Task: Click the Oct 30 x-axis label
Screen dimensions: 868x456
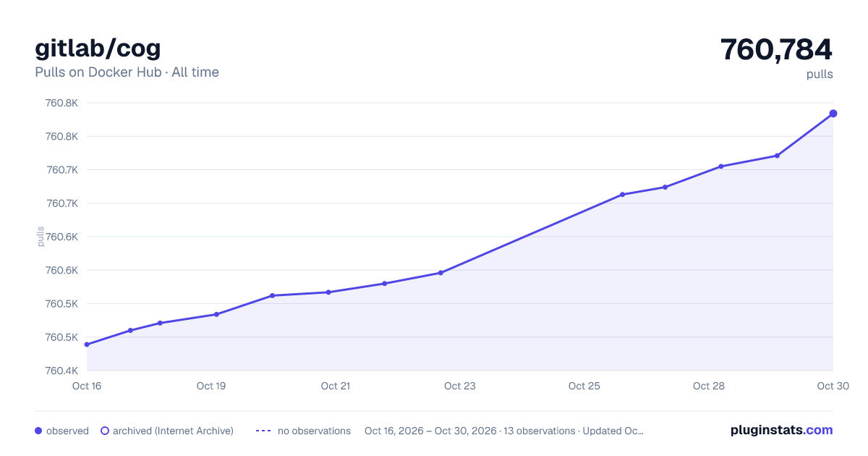Action: (x=832, y=386)
